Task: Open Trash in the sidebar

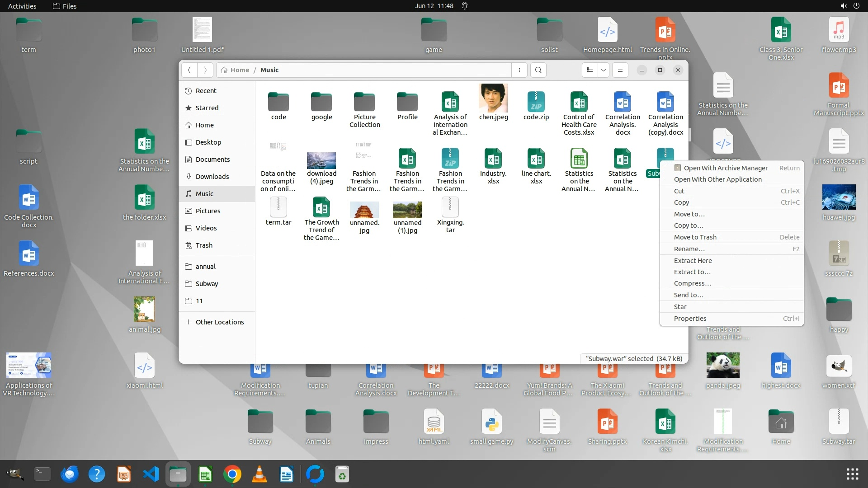Action: point(204,245)
